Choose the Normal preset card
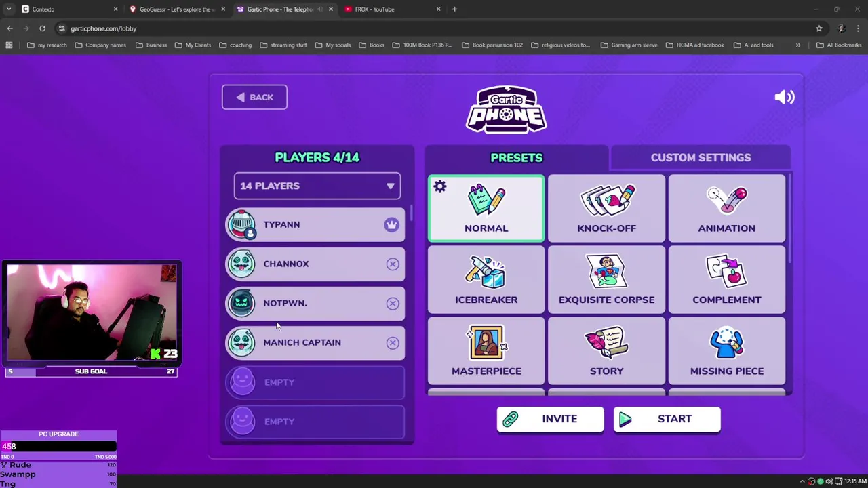The height and width of the screenshot is (488, 868). point(486,208)
